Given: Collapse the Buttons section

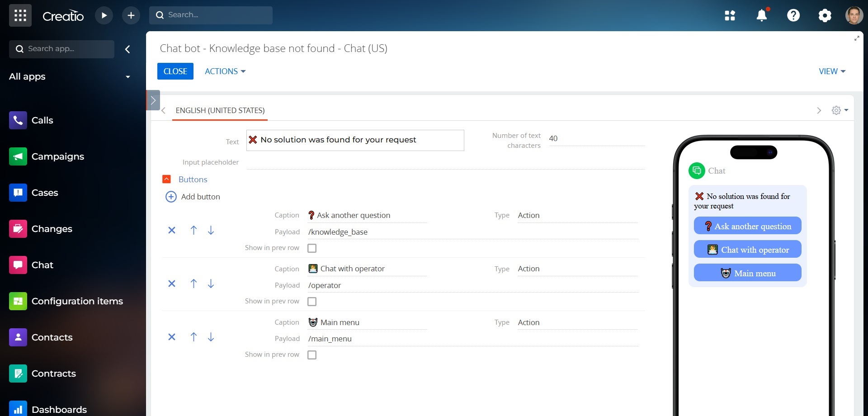Looking at the screenshot, I should pos(166,179).
